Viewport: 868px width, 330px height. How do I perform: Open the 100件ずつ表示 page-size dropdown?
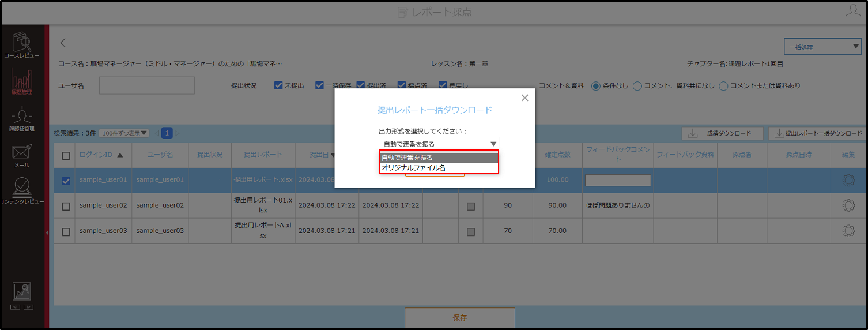124,133
